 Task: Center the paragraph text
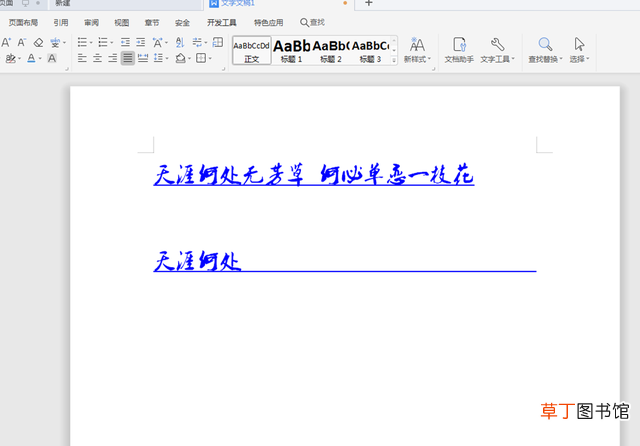coord(98,58)
